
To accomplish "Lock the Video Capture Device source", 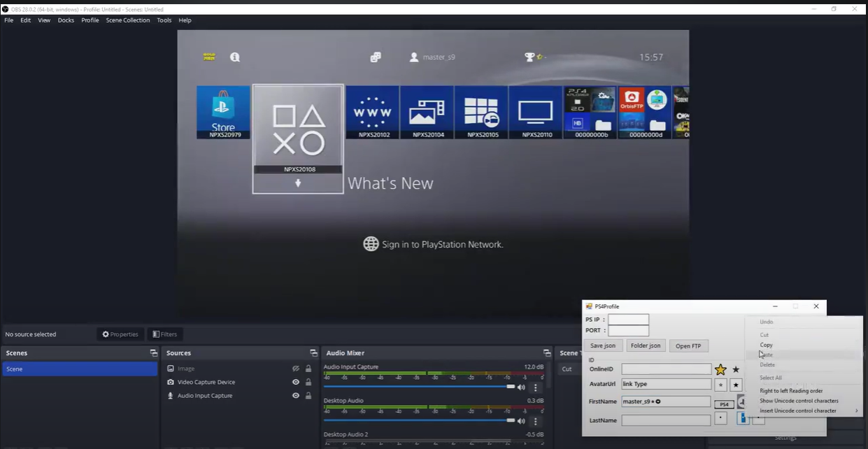I will pyautogui.click(x=308, y=382).
